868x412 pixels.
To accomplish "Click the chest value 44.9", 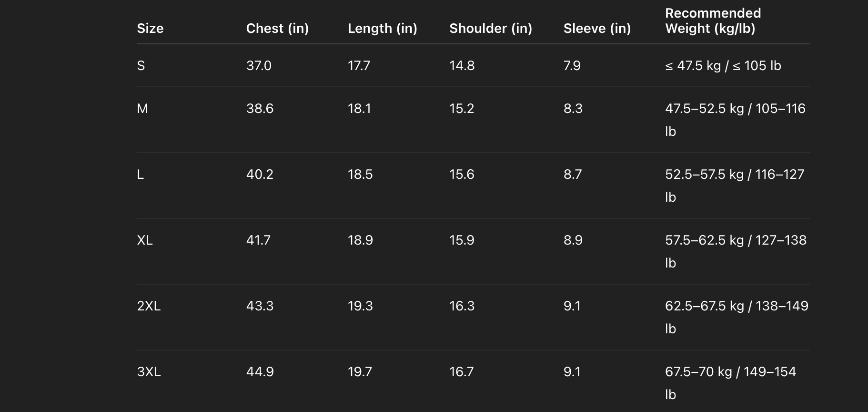I will (x=260, y=372).
